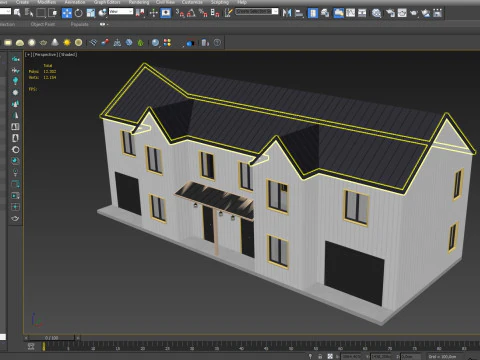Image resolution: width=480 pixels, height=360 pixels.
Task: Open the Mini Curve Editor beside the timeline
Action: click(x=31, y=347)
